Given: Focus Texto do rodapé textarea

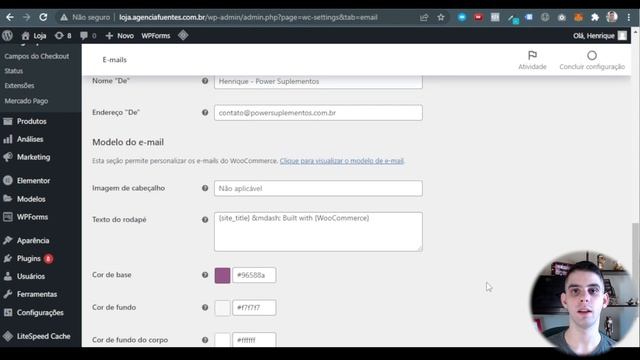Looking at the screenshot, I should coord(318,231).
